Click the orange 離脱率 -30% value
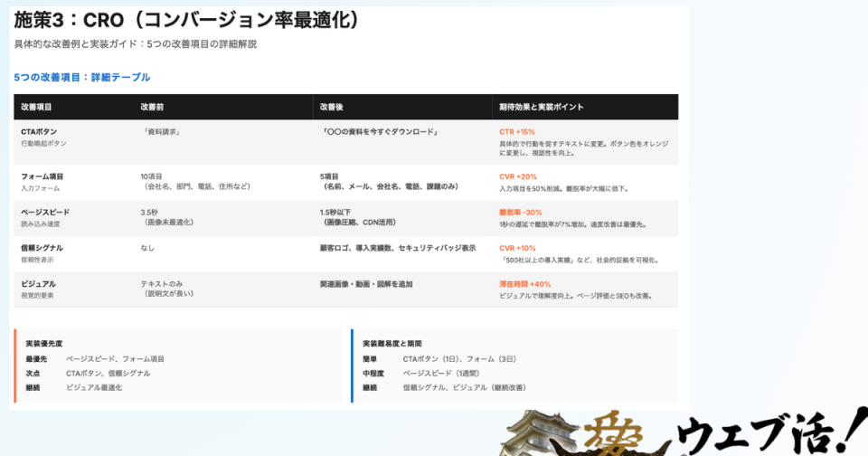Image resolution: width=868 pixels, height=456 pixels. pyautogui.click(x=521, y=212)
